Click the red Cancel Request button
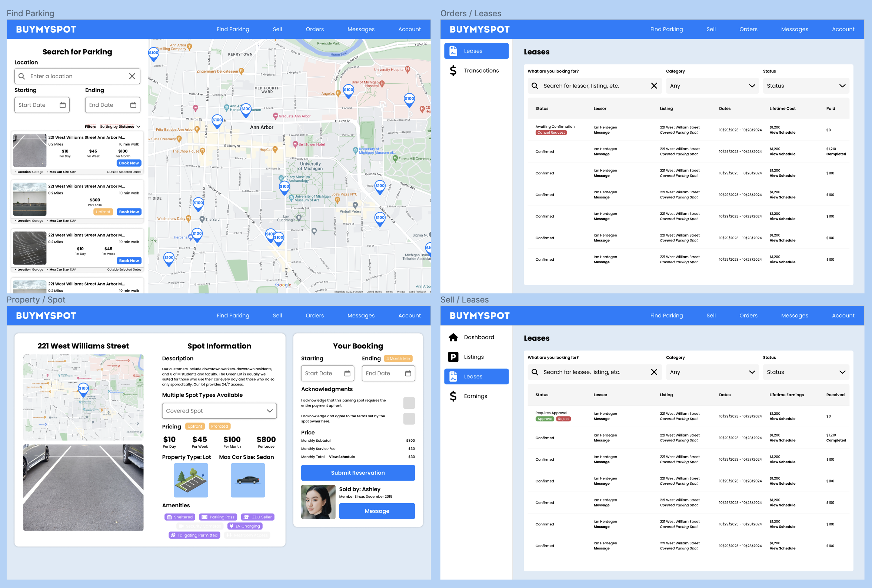Viewport: 872px width, 588px height. click(550, 133)
